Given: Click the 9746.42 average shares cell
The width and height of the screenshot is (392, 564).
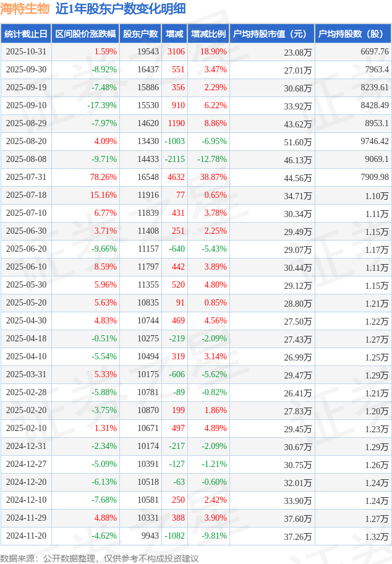Looking at the screenshot, I should tap(374, 142).
